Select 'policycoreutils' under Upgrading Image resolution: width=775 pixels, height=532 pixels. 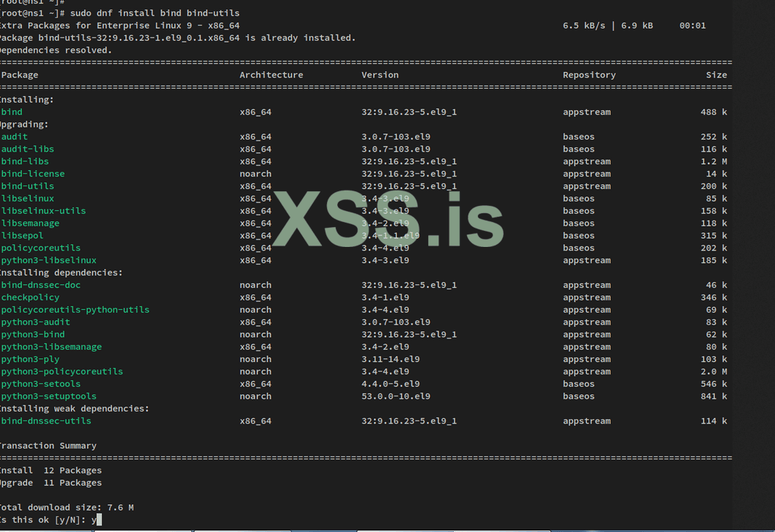pos(41,248)
